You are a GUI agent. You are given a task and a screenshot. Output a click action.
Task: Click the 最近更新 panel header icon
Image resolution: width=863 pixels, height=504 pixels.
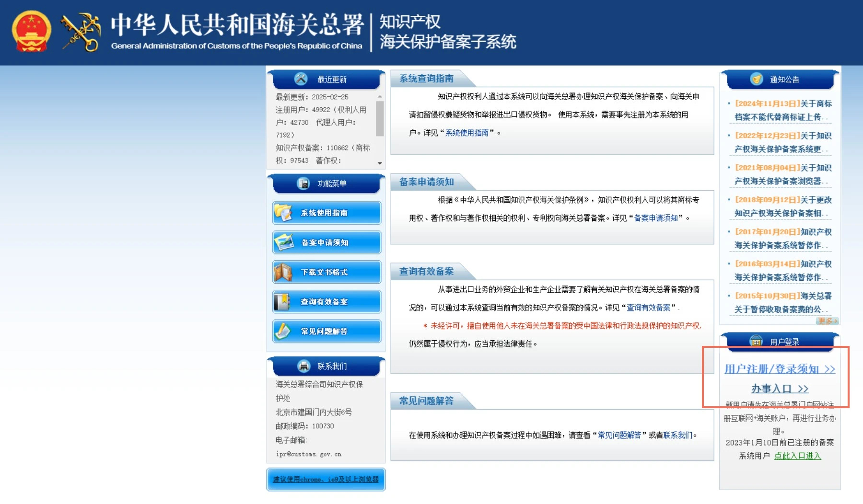point(301,79)
